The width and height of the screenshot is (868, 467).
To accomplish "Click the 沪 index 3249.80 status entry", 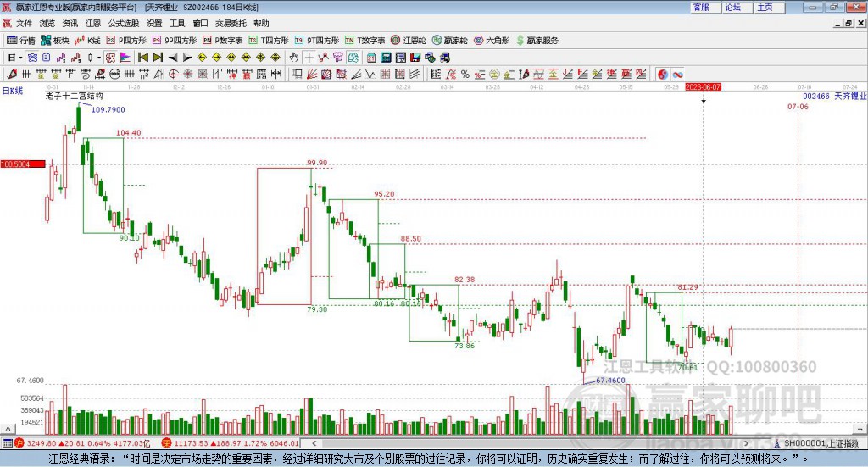I will click(82, 443).
